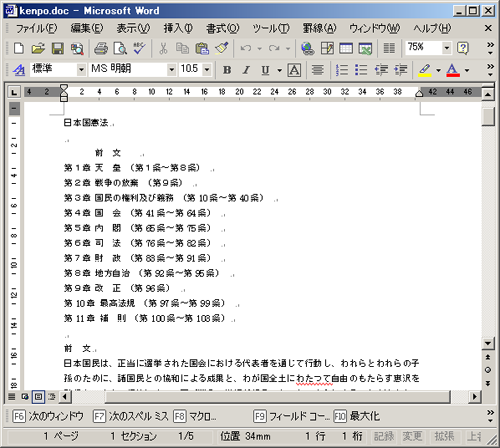This screenshot has width=500, height=448.
Task: Open the font size 10.5 dropdown
Action: pos(207,70)
